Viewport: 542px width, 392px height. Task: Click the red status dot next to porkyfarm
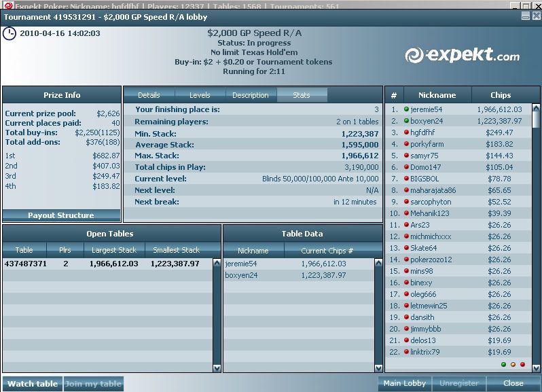pos(406,144)
